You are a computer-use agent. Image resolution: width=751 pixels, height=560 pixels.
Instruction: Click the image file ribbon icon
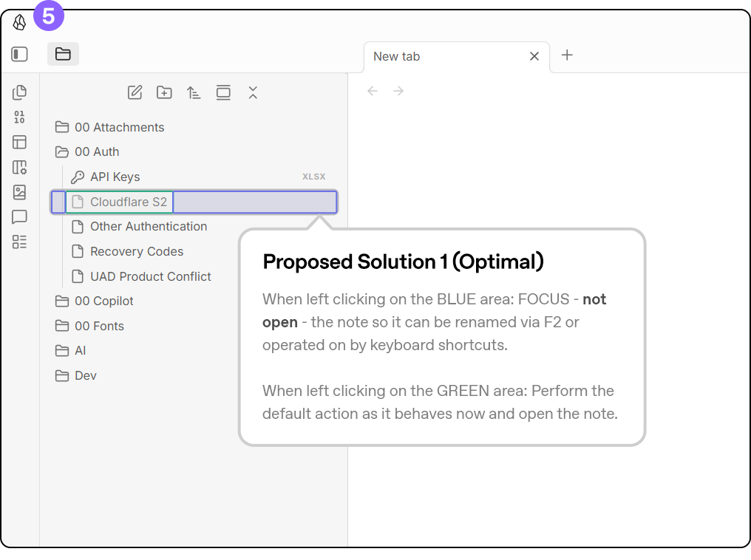(x=19, y=192)
